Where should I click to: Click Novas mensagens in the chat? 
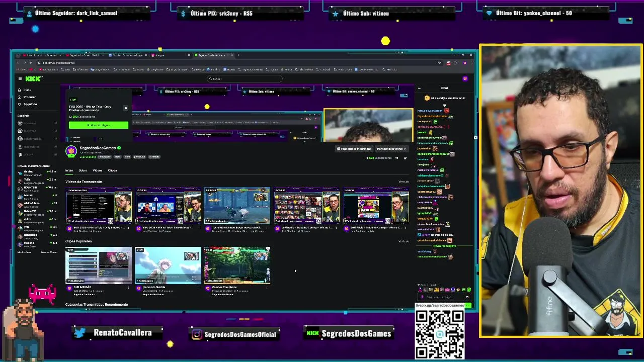tap(444, 246)
